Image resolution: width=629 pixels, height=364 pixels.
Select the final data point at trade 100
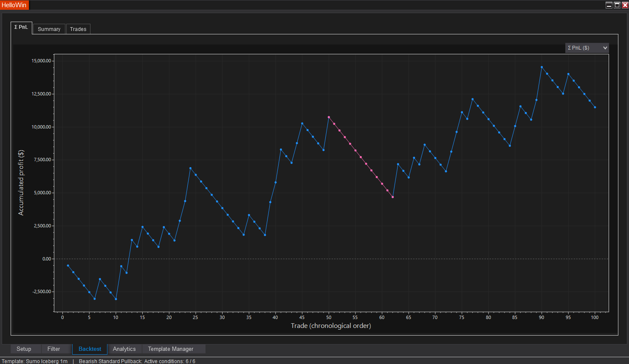click(x=595, y=107)
